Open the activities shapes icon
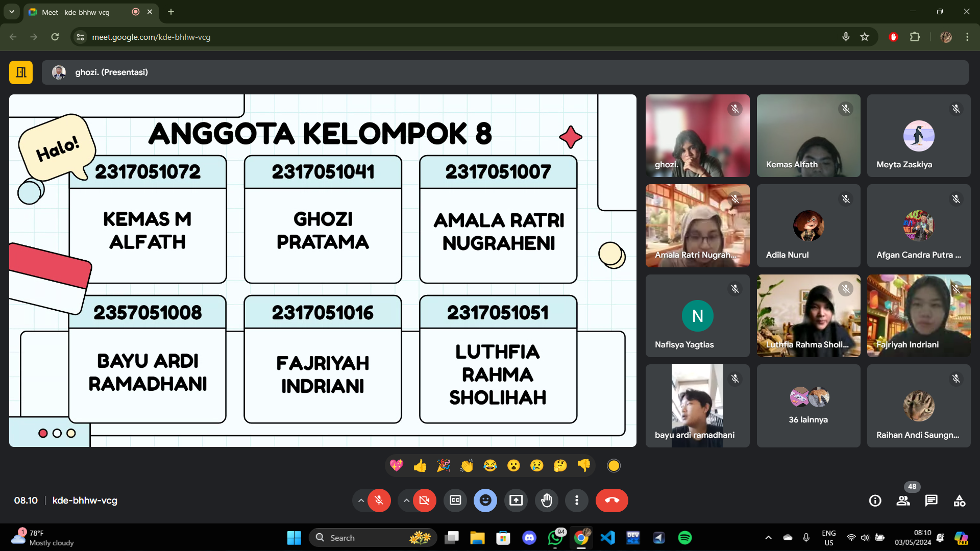The height and width of the screenshot is (551, 980). click(959, 500)
